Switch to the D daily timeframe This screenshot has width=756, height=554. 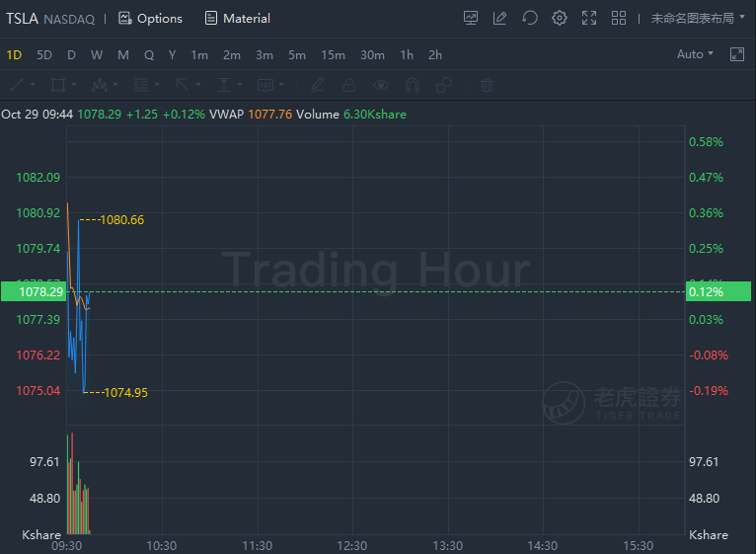pyautogui.click(x=71, y=55)
